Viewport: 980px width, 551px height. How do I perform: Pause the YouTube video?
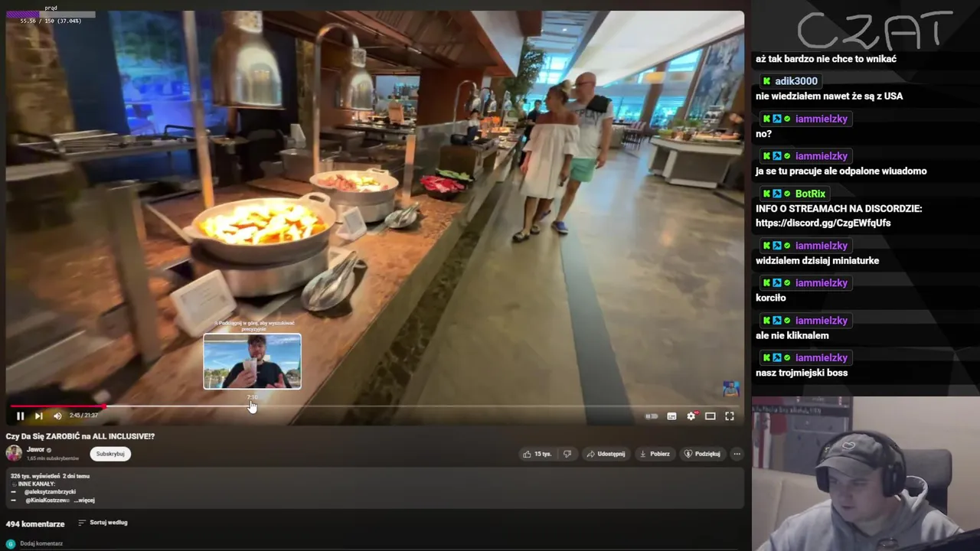(x=20, y=416)
